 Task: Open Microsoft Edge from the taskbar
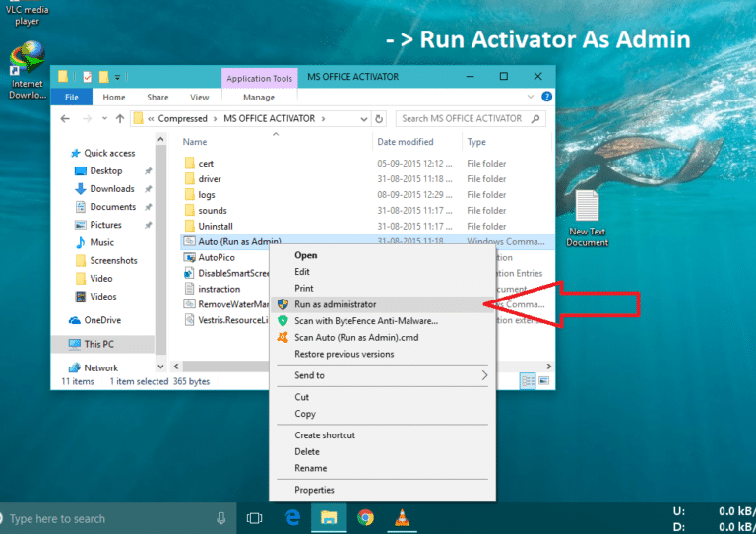point(292,518)
